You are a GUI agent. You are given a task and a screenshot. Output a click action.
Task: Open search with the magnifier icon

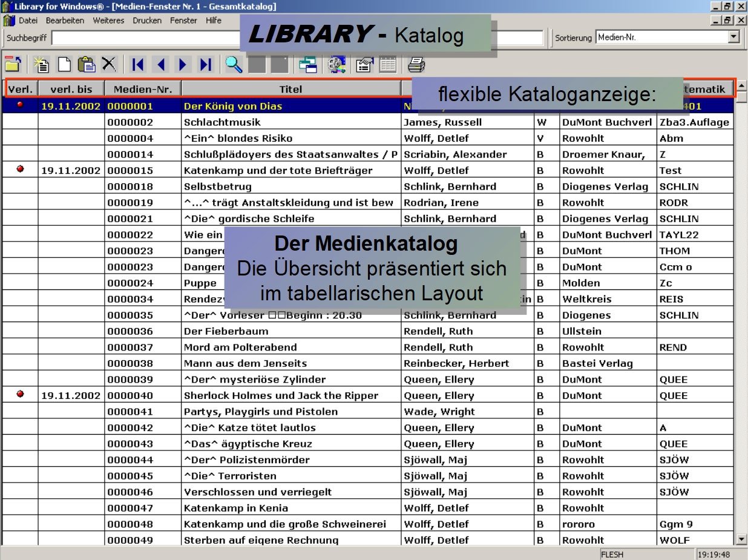click(234, 64)
